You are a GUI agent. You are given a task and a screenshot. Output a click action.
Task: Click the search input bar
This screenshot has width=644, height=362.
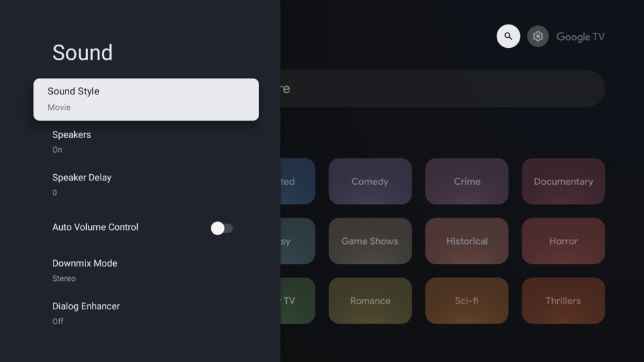tap(440, 89)
